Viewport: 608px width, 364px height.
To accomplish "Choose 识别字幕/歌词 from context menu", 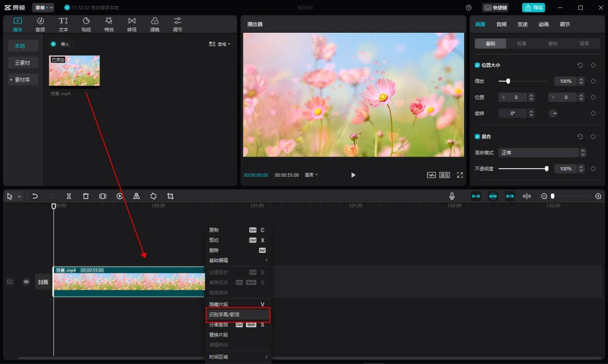I will pyautogui.click(x=238, y=315).
